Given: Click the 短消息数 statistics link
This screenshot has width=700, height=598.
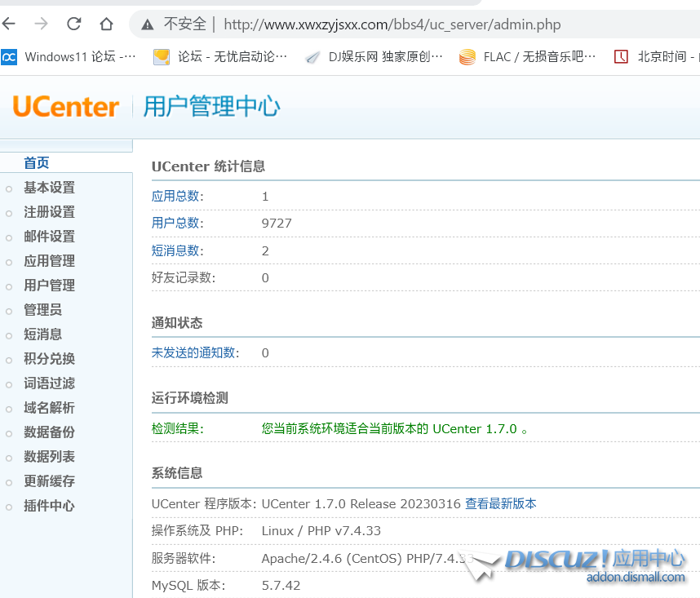Looking at the screenshot, I should pyautogui.click(x=176, y=251).
